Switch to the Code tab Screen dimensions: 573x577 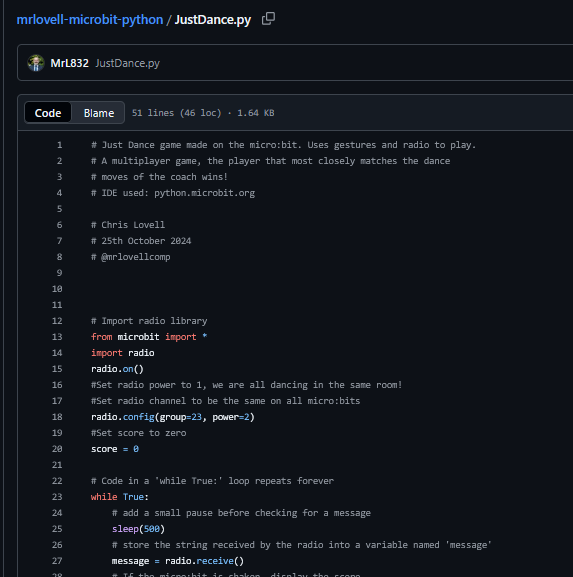[48, 113]
